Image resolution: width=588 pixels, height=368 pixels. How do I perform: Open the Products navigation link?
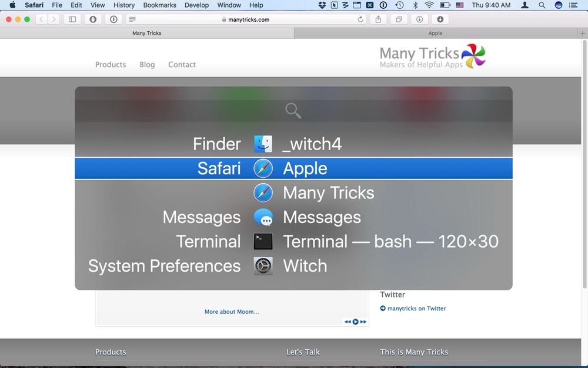[x=111, y=65]
